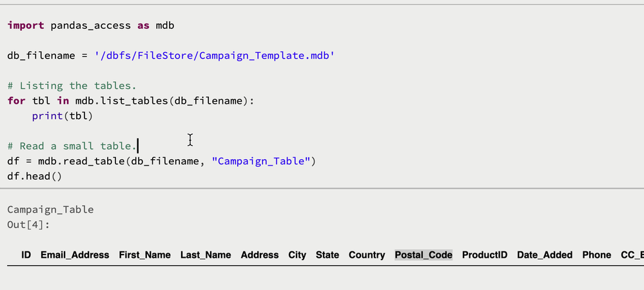Screen dimensions: 644x290
Task: Select the Email_Address column header
Action: click(x=75, y=255)
